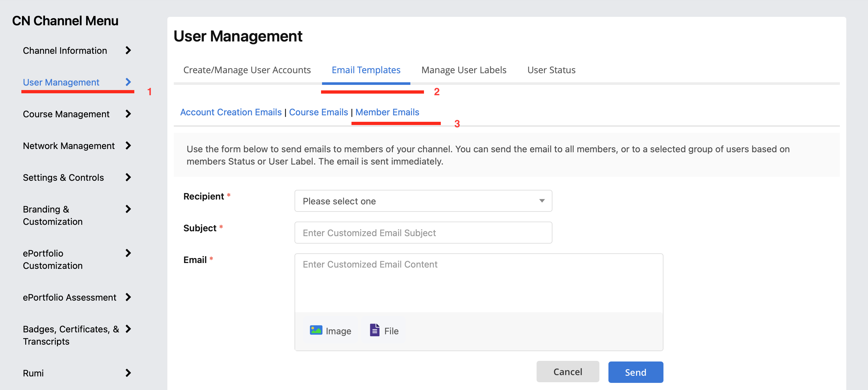Screen dimensions: 868x390
Task: Select User Management in sidebar
Action: pyautogui.click(x=61, y=82)
